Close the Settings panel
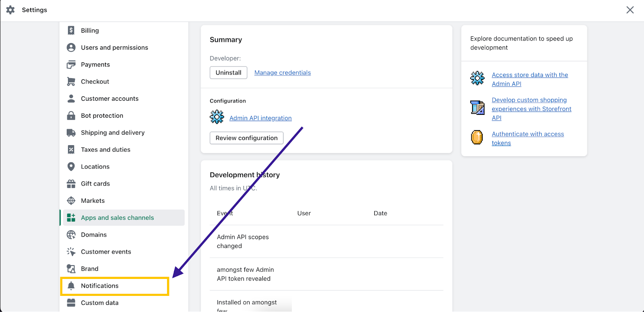The image size is (644, 312). click(630, 10)
